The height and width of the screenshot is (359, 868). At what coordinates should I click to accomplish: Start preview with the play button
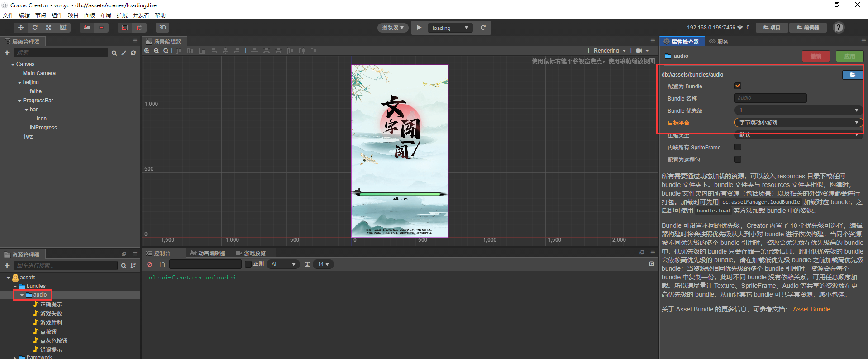[x=419, y=28]
